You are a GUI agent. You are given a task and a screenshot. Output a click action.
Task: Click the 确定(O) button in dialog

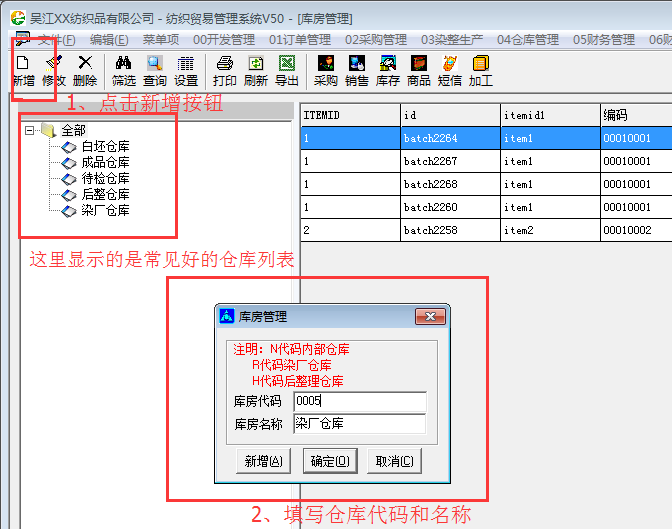coord(330,461)
